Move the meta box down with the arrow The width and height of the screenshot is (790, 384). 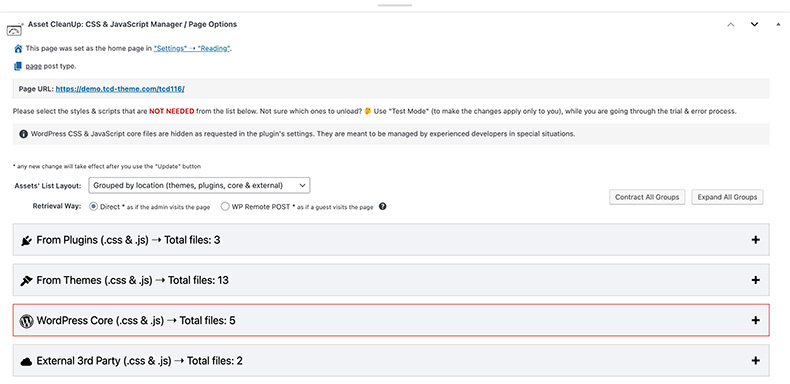(754, 24)
